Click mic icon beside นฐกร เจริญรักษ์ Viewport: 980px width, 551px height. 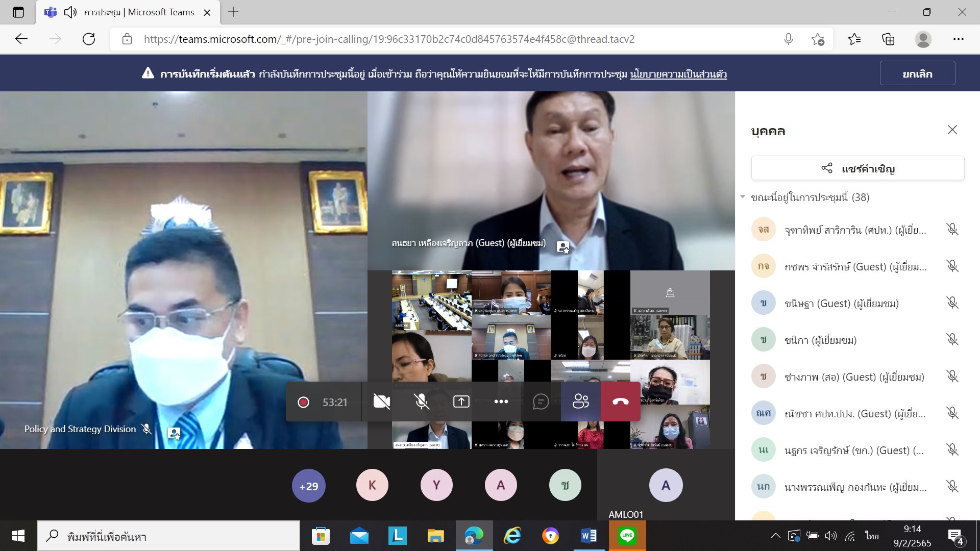952,450
